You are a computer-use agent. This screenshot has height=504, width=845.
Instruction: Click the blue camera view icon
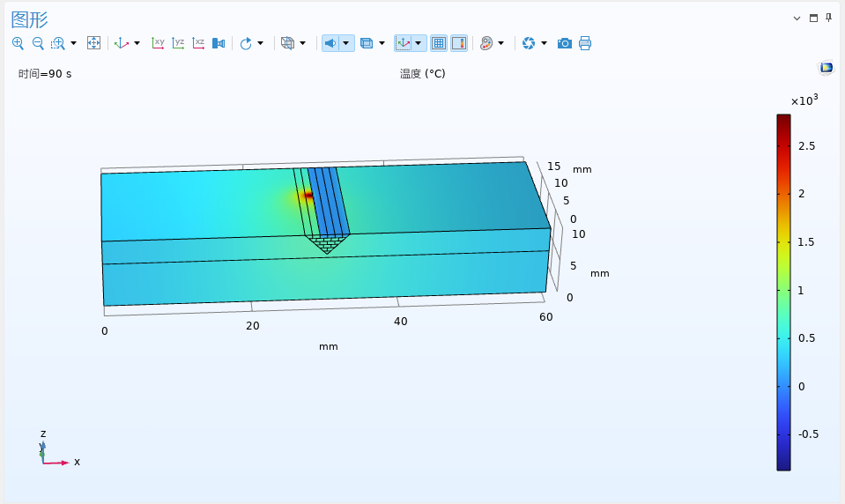[219, 43]
